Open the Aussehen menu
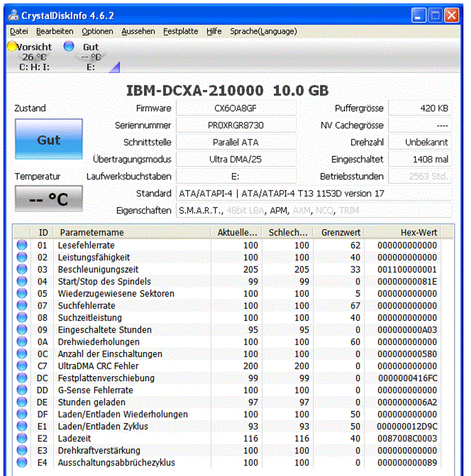The width and height of the screenshot is (471, 476). (x=138, y=31)
